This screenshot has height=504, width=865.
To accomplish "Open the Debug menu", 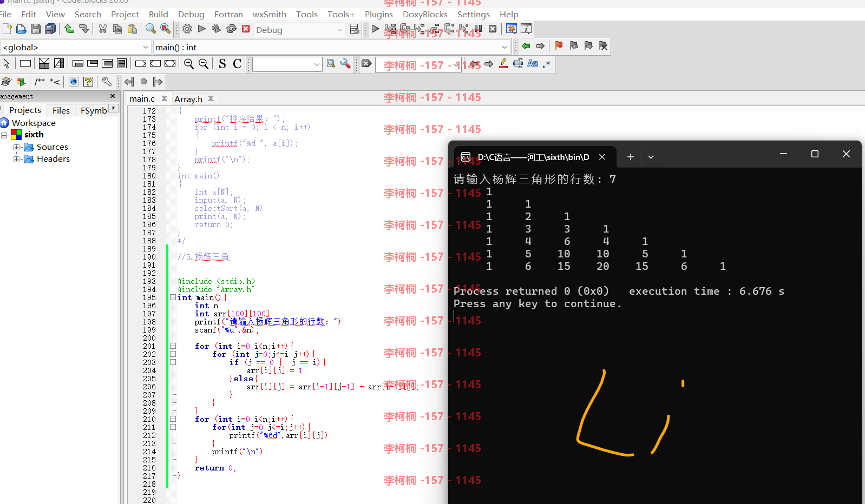I will [x=191, y=14].
